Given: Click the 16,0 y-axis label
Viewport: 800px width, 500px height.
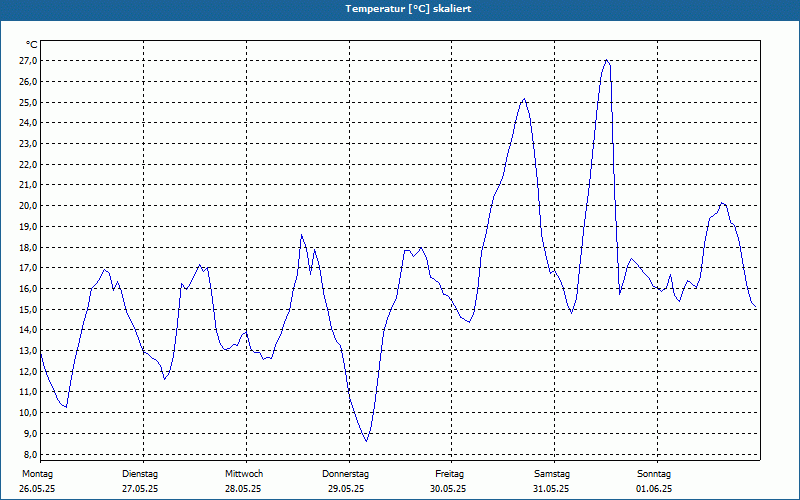Looking at the screenshot, I should 28,289.
